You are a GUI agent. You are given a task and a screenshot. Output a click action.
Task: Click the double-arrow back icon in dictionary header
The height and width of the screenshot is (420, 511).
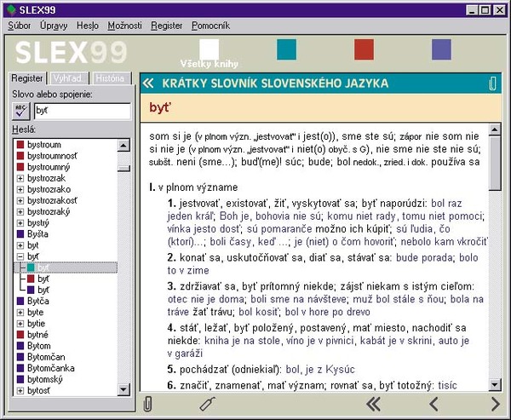coord(148,83)
